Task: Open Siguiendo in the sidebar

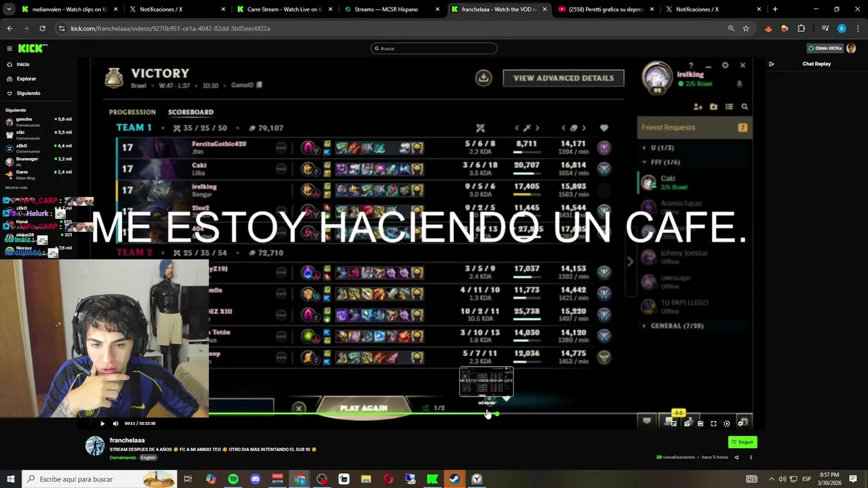Action: (x=28, y=93)
